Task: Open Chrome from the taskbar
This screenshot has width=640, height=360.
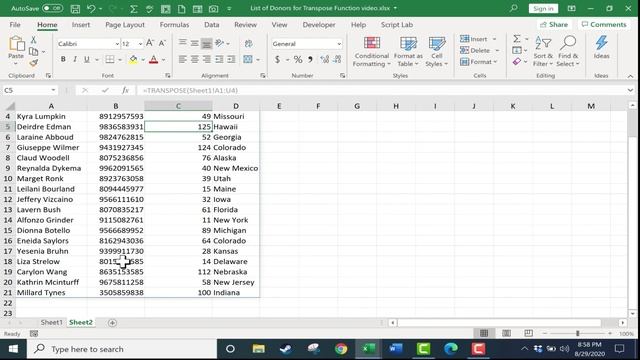Action: 341,349
